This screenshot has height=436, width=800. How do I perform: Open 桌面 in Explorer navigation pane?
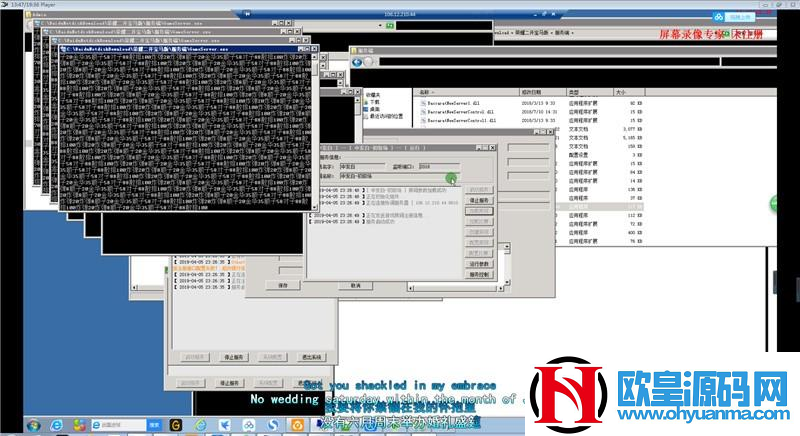[x=372, y=109]
